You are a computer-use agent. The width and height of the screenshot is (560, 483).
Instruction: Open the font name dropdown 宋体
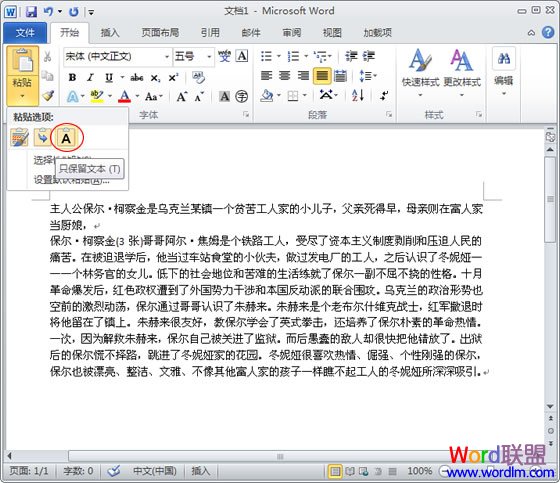[118, 56]
